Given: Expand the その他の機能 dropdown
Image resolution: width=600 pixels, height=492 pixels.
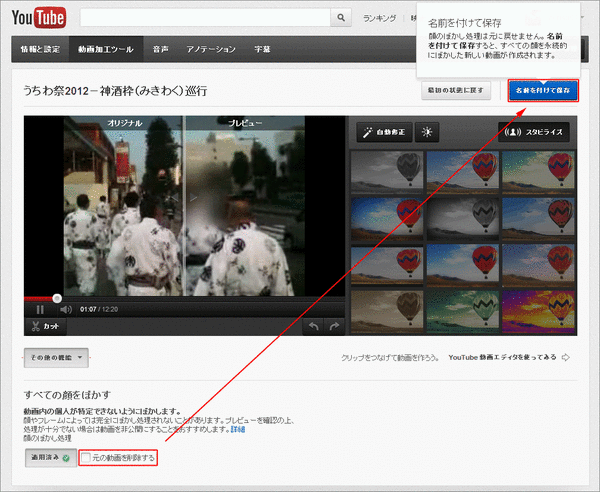Looking at the screenshot, I should pyautogui.click(x=56, y=358).
